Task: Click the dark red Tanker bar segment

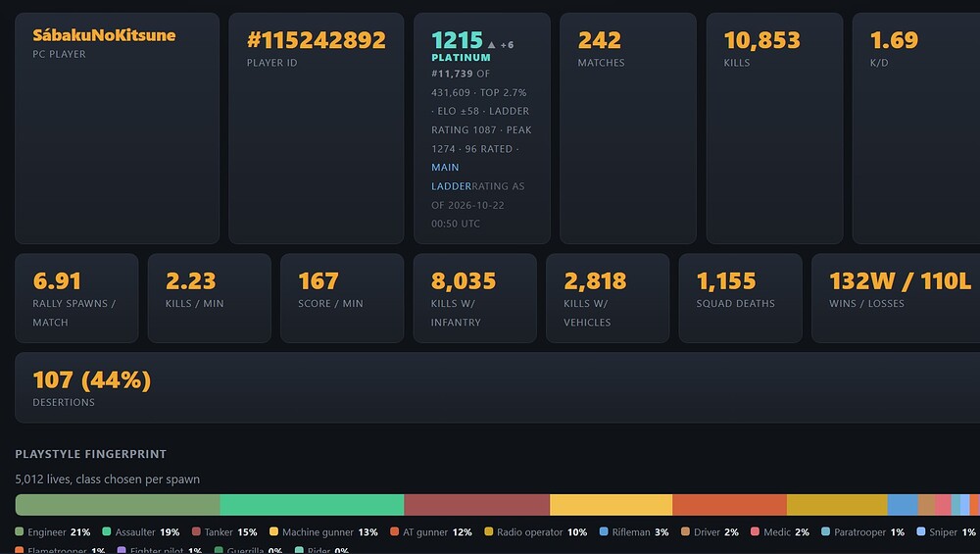Action: (477, 505)
